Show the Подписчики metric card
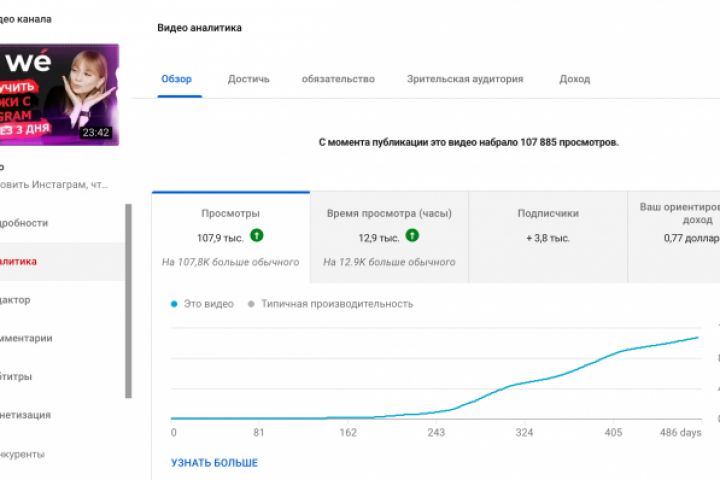 [x=548, y=237]
